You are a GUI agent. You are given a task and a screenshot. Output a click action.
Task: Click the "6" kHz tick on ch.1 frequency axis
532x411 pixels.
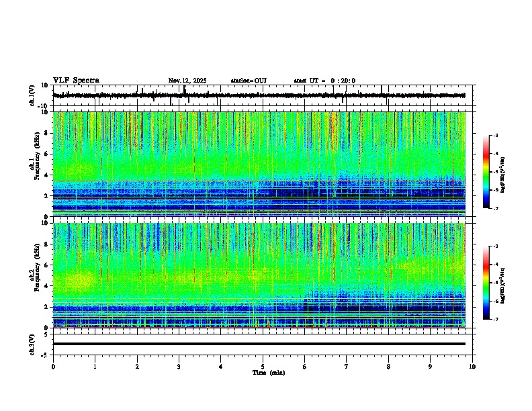[47, 154]
